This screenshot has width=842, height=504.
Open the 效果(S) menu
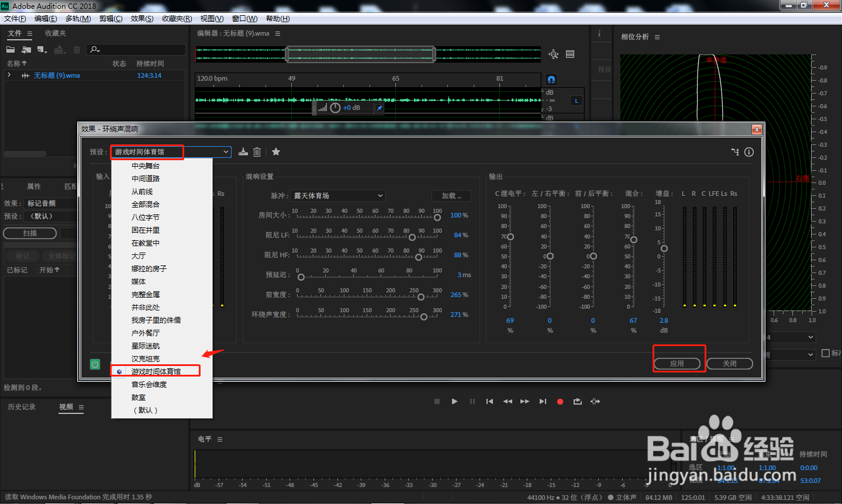pos(142,19)
